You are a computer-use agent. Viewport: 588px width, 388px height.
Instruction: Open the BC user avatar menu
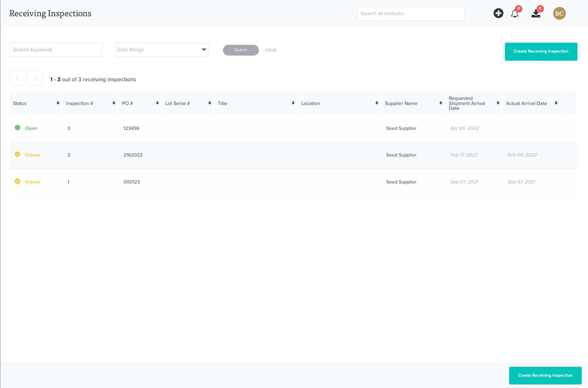point(559,14)
